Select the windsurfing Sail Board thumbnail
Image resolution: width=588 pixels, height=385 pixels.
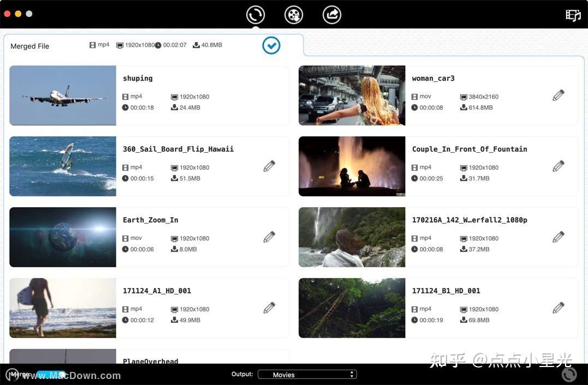[x=63, y=166]
